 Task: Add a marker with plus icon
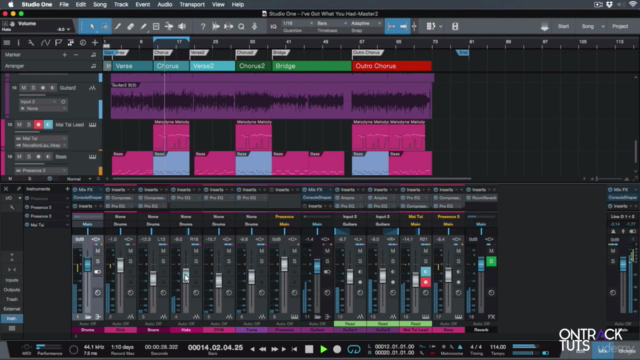tap(64, 55)
